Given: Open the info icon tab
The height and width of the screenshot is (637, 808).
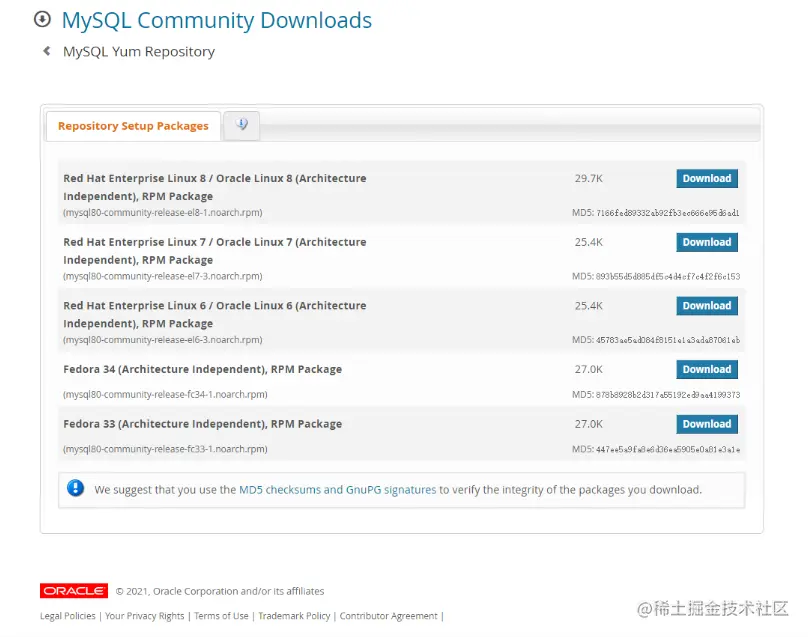Looking at the screenshot, I should pyautogui.click(x=242, y=125).
